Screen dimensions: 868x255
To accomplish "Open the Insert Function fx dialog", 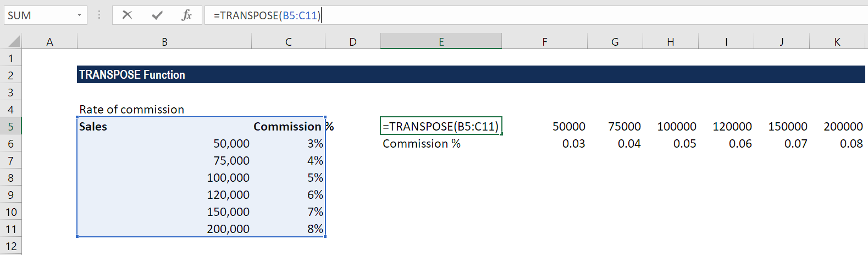I will [186, 15].
